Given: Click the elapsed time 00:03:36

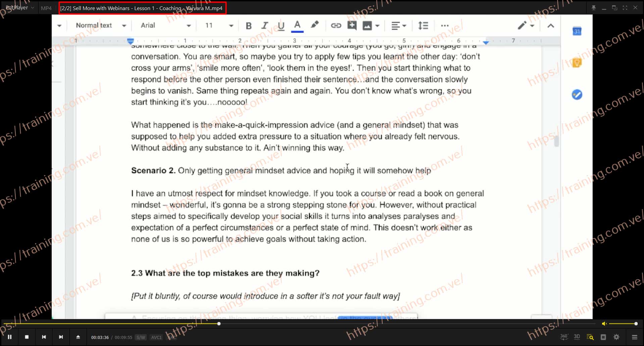Looking at the screenshot, I should click(100, 337).
